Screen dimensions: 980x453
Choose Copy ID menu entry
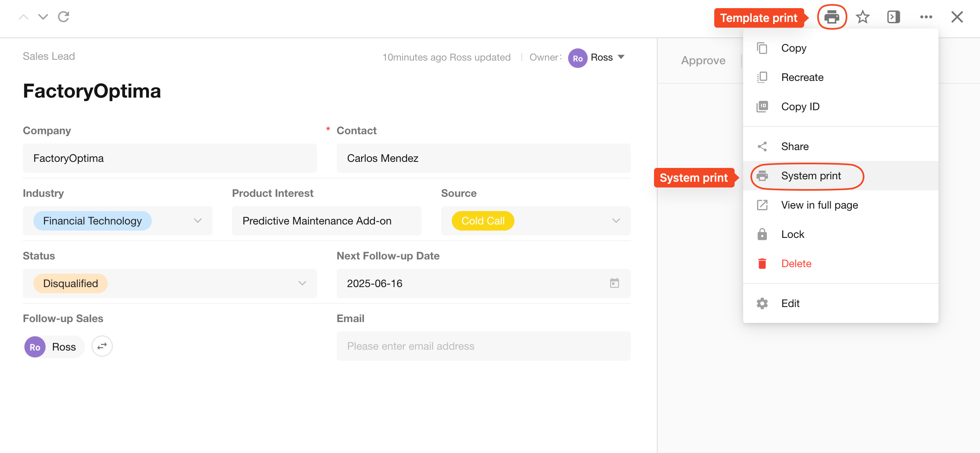click(x=800, y=107)
